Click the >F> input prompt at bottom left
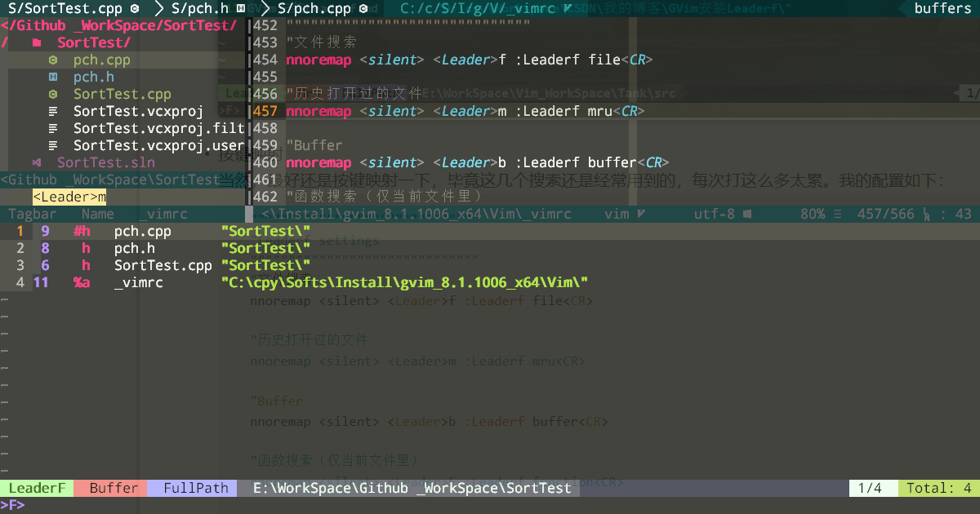This screenshot has height=514, width=980. pyautogui.click(x=11, y=505)
